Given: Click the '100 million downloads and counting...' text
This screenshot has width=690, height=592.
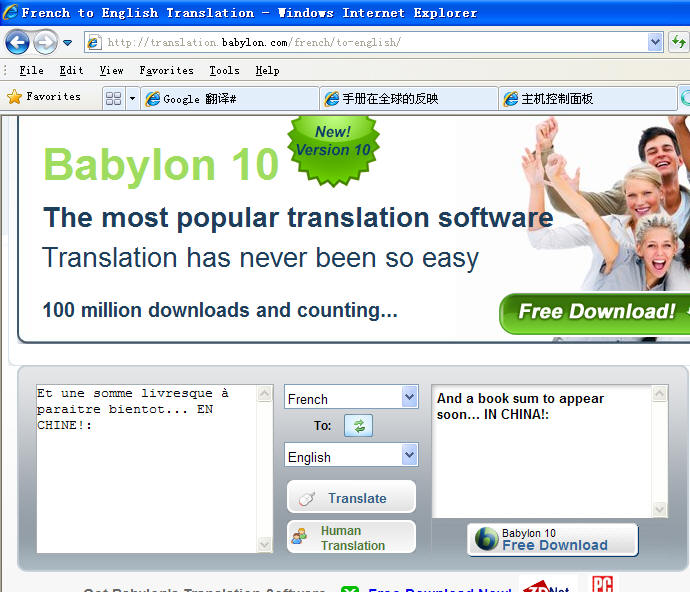Looking at the screenshot, I should coord(220,310).
